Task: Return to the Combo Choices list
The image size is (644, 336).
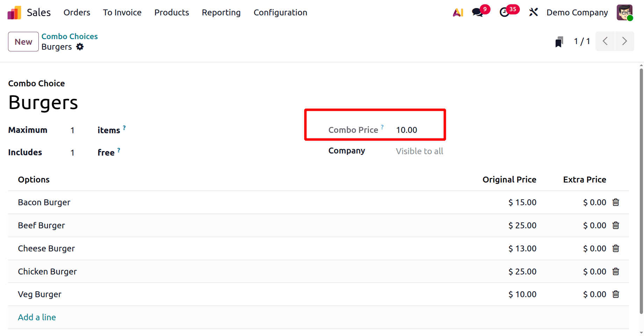Action: coord(69,36)
